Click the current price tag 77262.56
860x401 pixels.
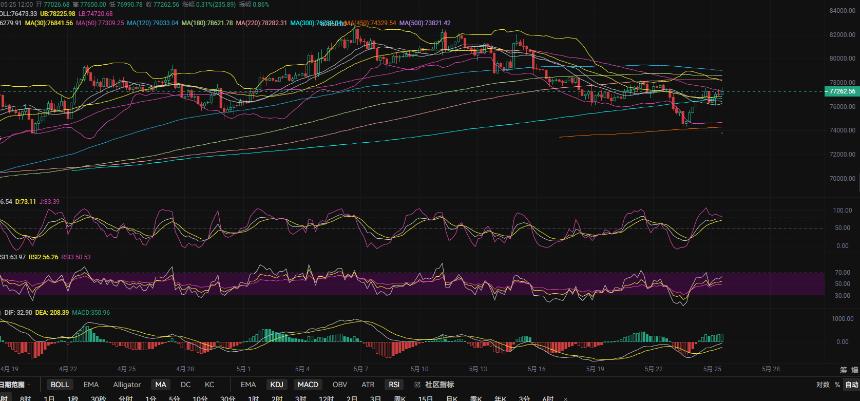click(841, 92)
